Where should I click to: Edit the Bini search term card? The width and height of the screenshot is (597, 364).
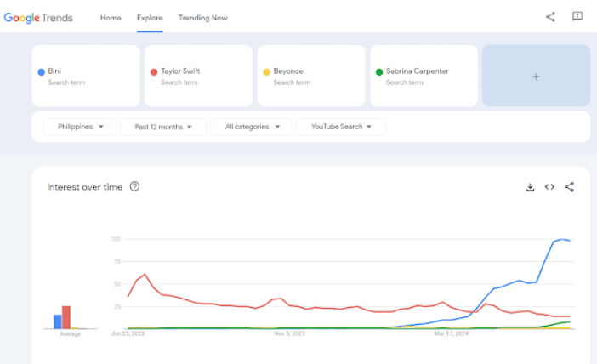pos(86,76)
